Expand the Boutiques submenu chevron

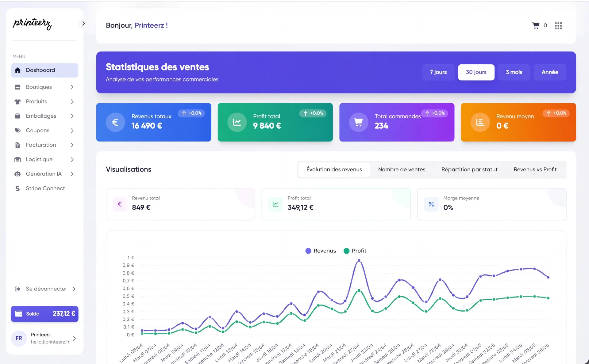coord(72,87)
